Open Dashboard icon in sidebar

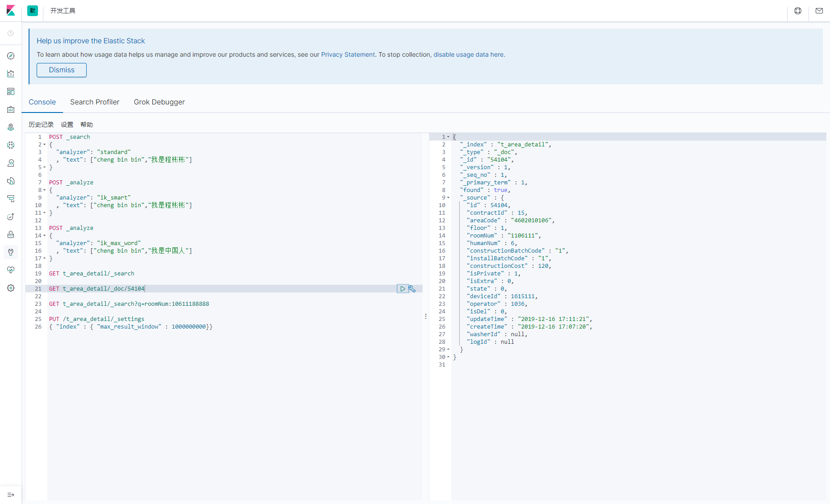(x=11, y=92)
